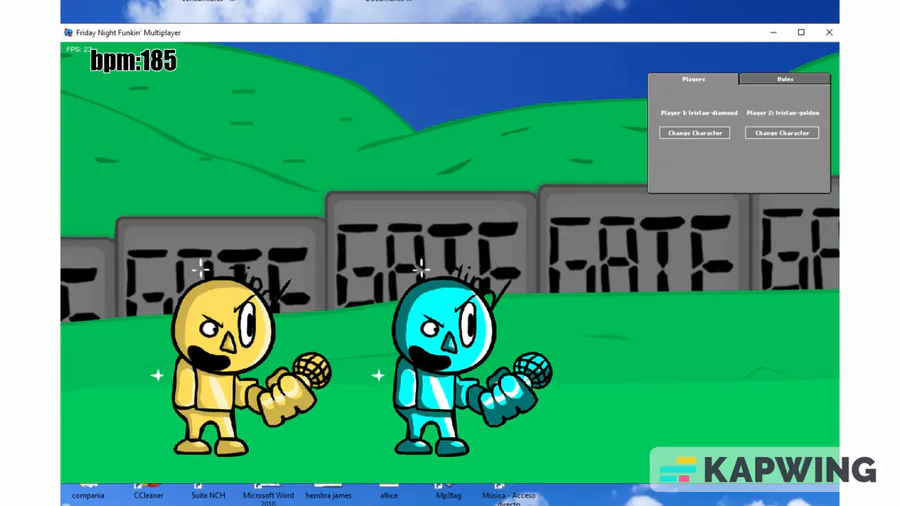
Task: Click the FPS counter text
Action: [x=79, y=49]
